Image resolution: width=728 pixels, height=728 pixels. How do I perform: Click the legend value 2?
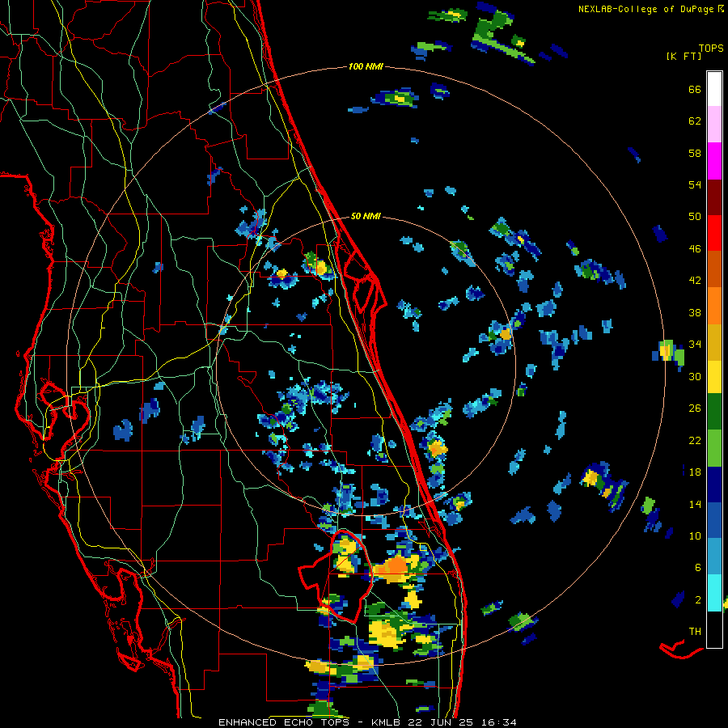tap(698, 600)
